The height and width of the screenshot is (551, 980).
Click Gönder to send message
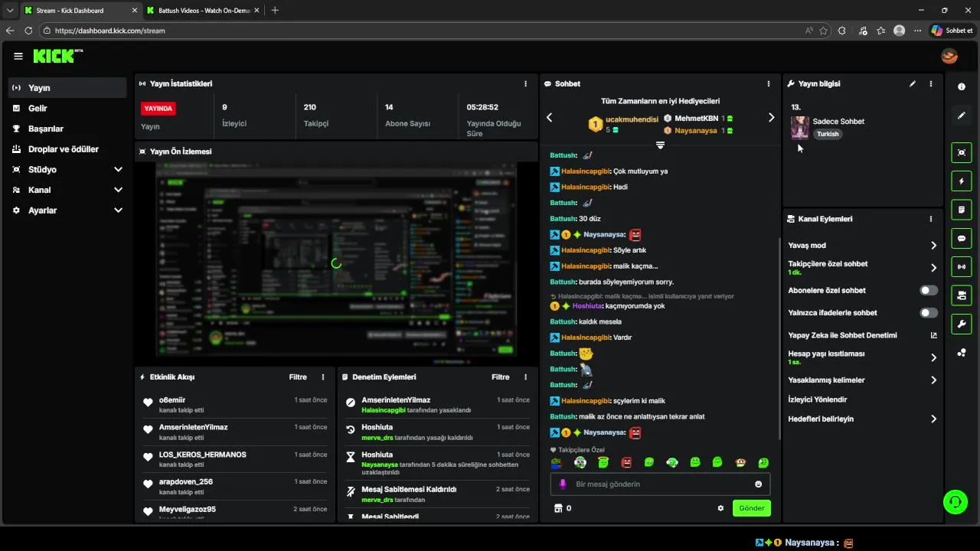tap(751, 508)
